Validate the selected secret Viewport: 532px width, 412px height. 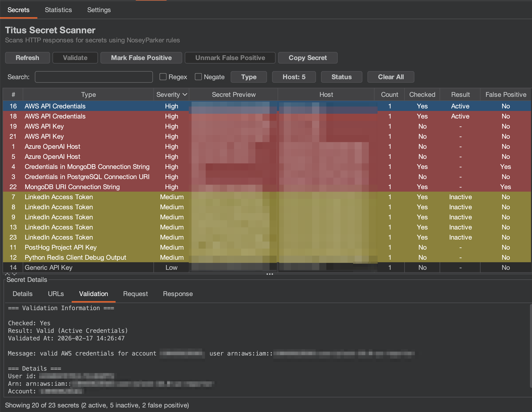(x=75, y=58)
